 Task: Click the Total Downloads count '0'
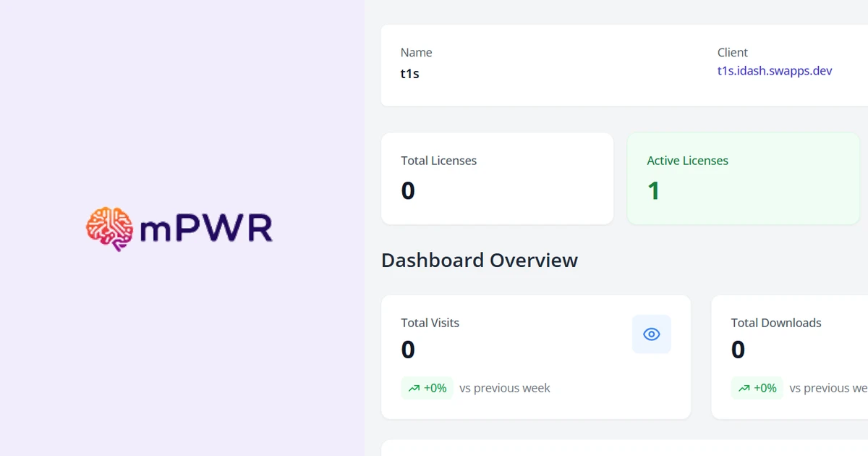point(738,350)
